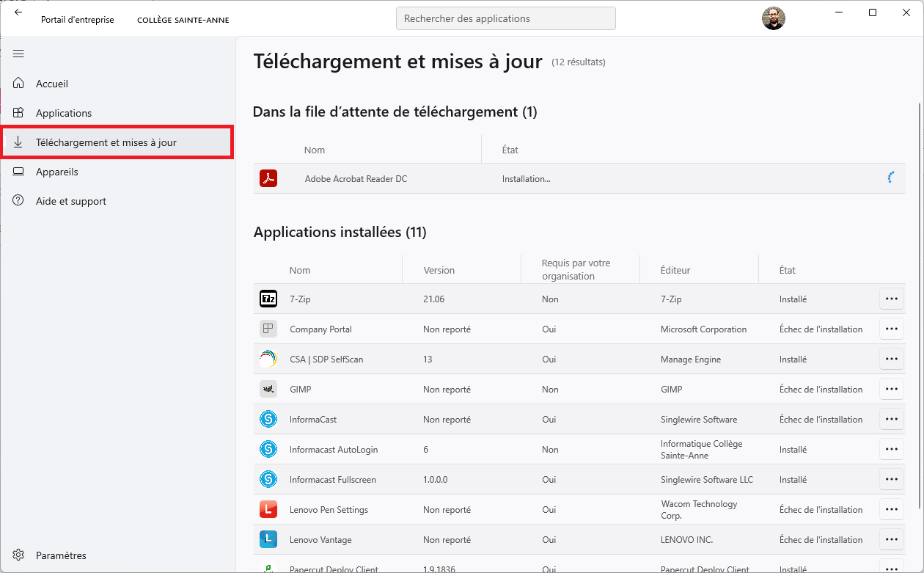This screenshot has height=573, width=924.
Task: Open the Applications section
Action: coord(64,113)
